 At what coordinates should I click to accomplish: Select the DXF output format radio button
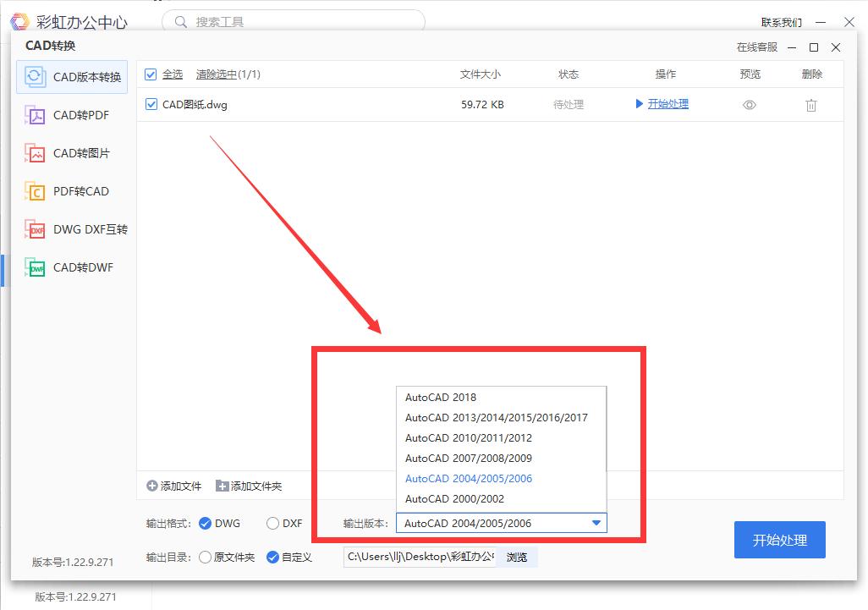click(273, 523)
